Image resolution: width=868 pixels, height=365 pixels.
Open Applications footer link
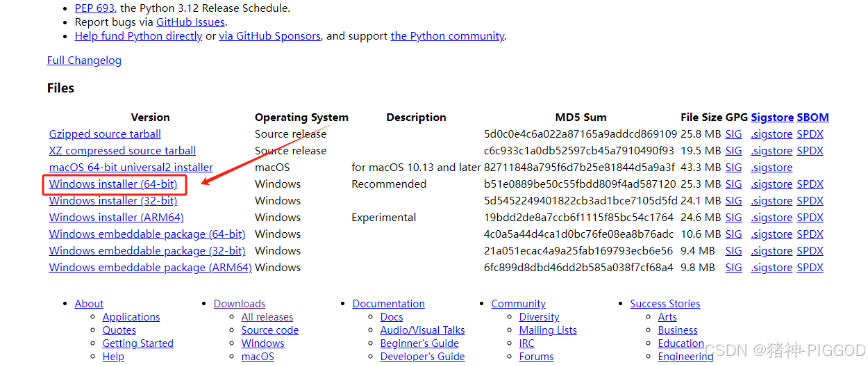click(x=131, y=317)
